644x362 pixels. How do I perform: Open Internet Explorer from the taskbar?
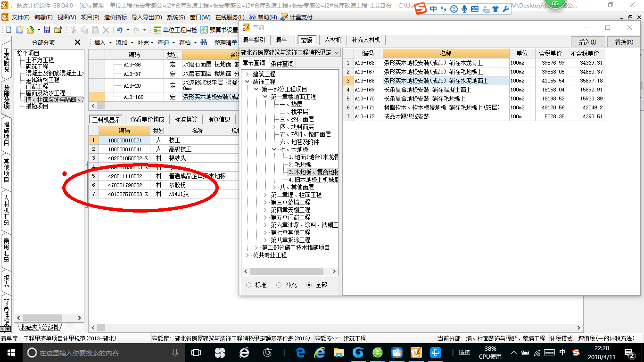click(320, 353)
